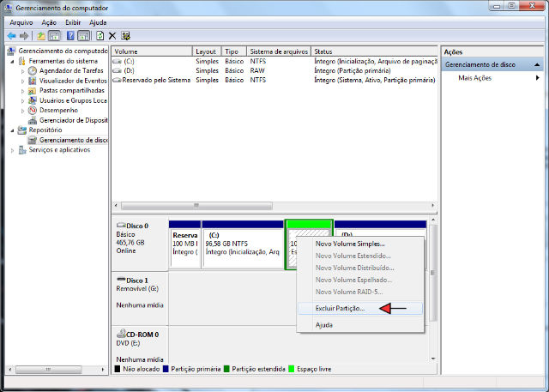Select root Gerenciamento do computador node
The height and width of the screenshot is (392, 549).
(63, 51)
